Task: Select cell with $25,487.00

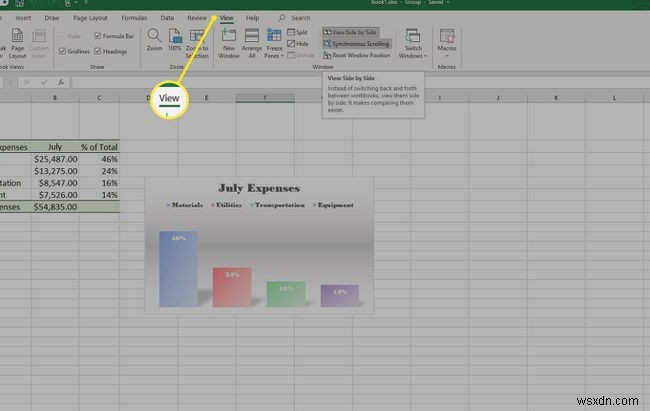Action: 55,159
